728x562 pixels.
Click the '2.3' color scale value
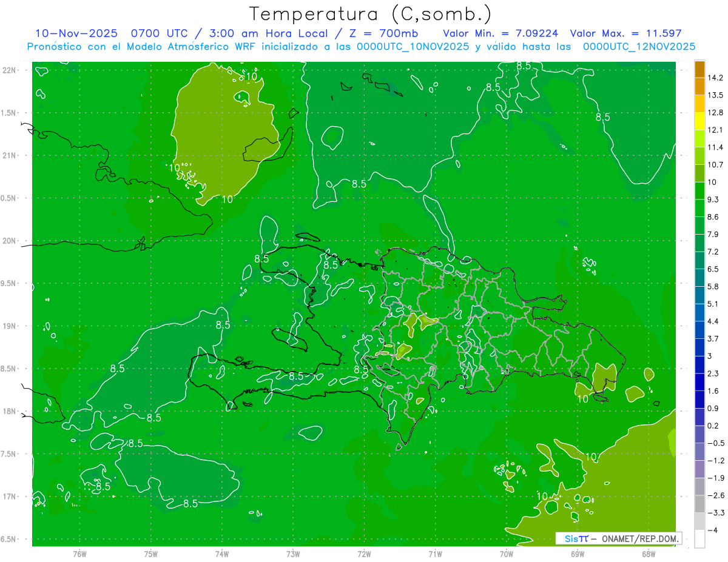pos(713,373)
